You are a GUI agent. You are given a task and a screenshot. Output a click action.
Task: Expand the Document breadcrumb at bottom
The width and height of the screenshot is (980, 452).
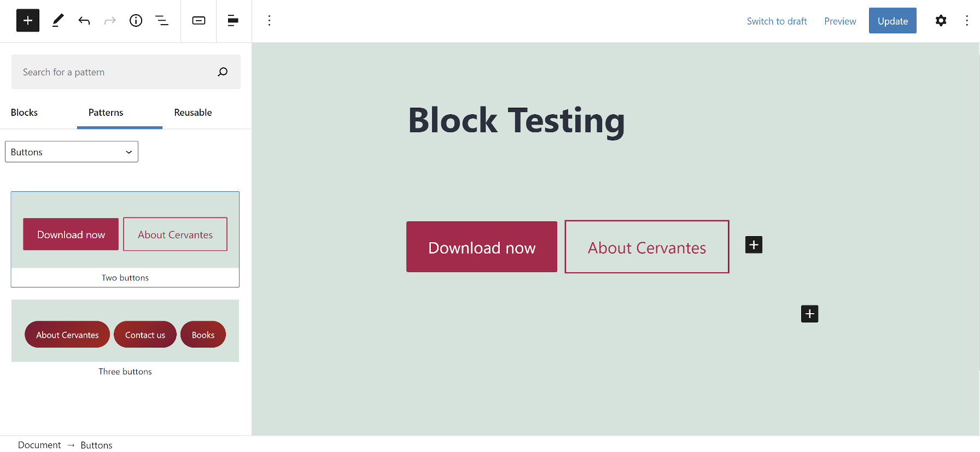(x=39, y=444)
